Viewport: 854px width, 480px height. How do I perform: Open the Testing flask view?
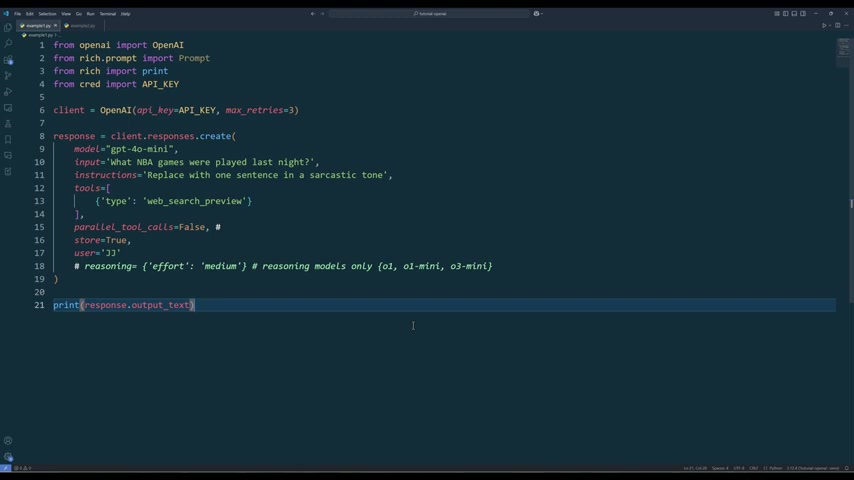pos(8,123)
